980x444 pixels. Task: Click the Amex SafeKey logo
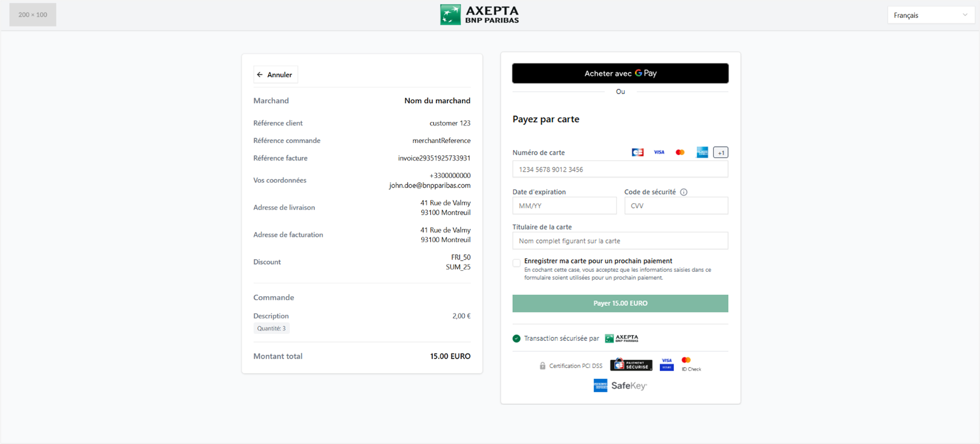click(x=620, y=386)
